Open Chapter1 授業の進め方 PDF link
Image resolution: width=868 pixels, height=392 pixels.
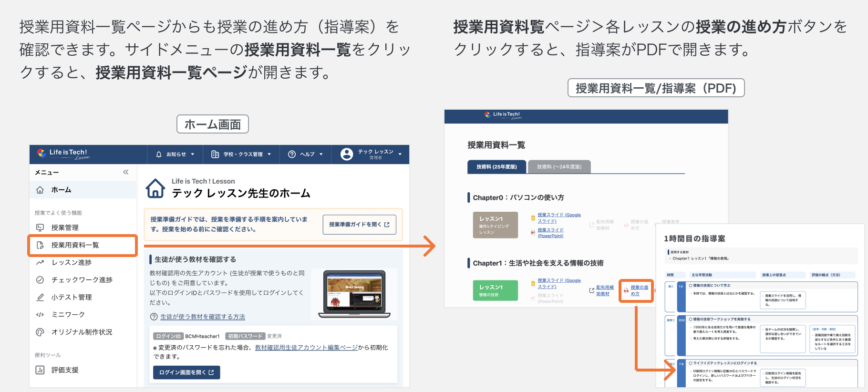click(x=640, y=290)
